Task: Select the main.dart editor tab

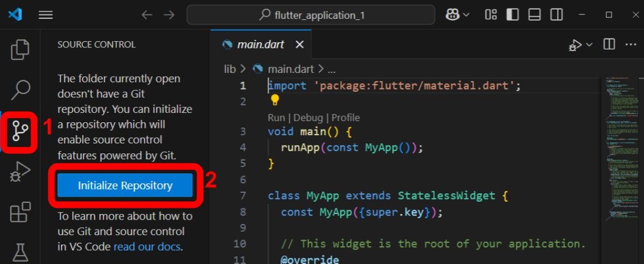Action: pos(261,44)
